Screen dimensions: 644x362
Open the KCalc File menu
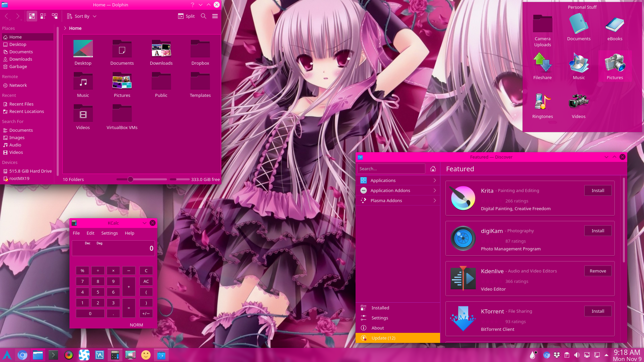click(x=76, y=233)
